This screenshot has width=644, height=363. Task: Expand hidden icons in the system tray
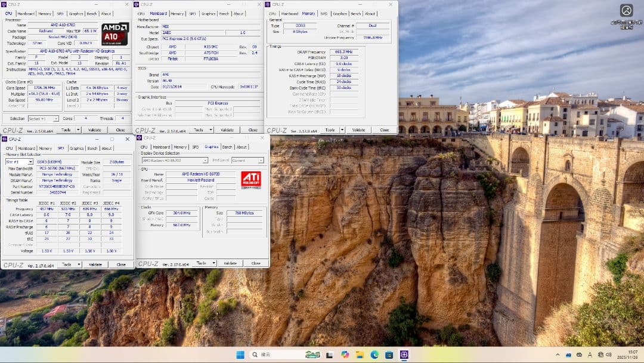coord(558,356)
